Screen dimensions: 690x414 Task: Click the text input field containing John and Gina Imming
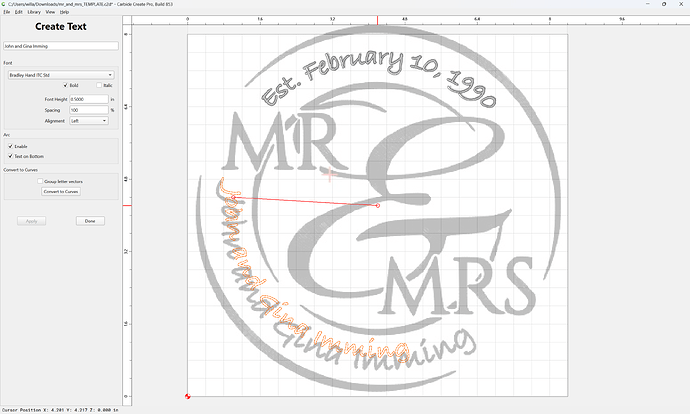pos(61,46)
